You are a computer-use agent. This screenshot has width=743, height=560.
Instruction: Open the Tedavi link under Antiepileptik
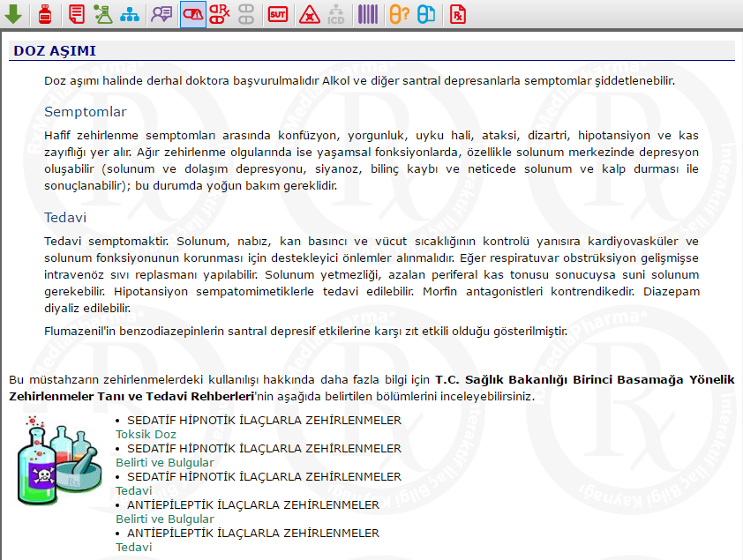[x=134, y=548]
